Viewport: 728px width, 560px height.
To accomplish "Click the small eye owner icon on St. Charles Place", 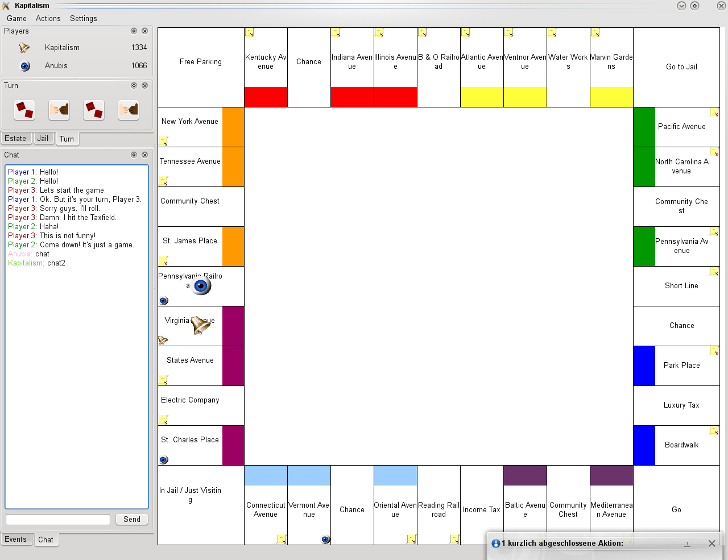I will click(x=164, y=459).
